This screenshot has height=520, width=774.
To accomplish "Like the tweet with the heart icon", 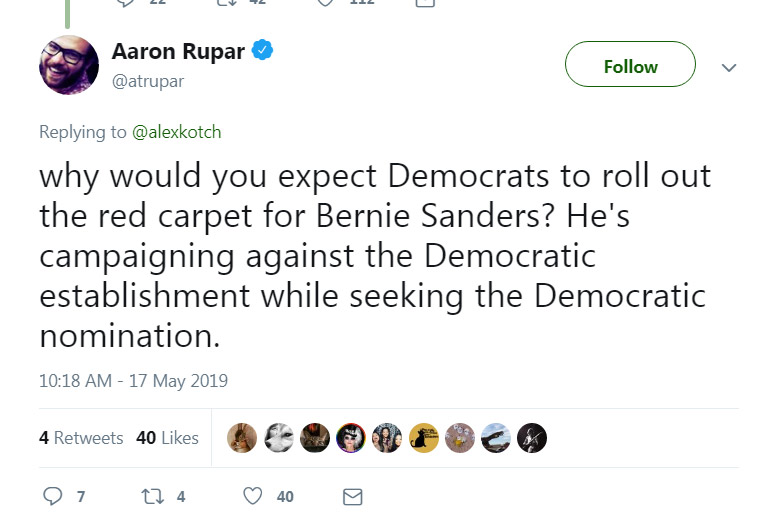I will pyautogui.click(x=254, y=496).
